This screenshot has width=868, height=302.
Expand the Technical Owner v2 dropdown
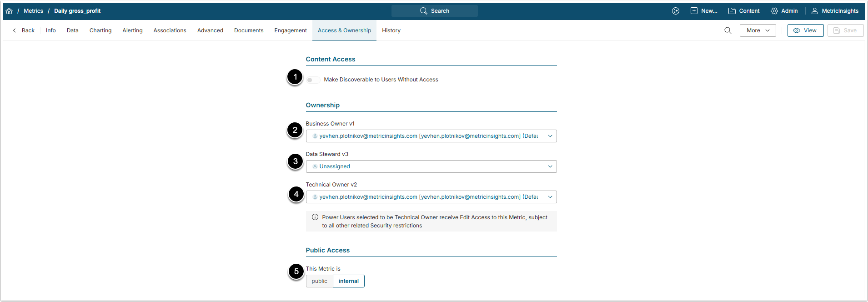click(x=550, y=197)
